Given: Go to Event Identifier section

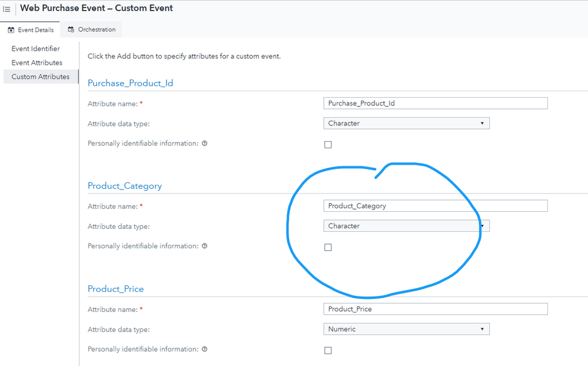Looking at the screenshot, I should click(x=36, y=49).
